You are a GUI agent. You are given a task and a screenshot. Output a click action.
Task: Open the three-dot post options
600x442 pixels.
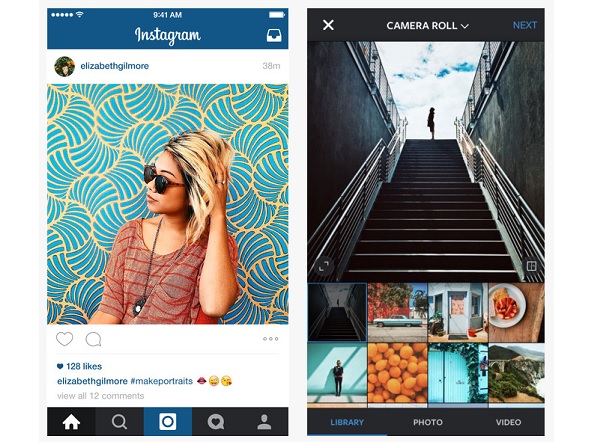coord(271,339)
